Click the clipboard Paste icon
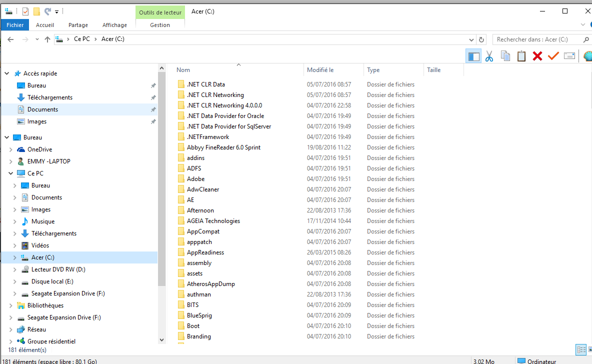This screenshot has width=592, height=364. click(x=521, y=56)
